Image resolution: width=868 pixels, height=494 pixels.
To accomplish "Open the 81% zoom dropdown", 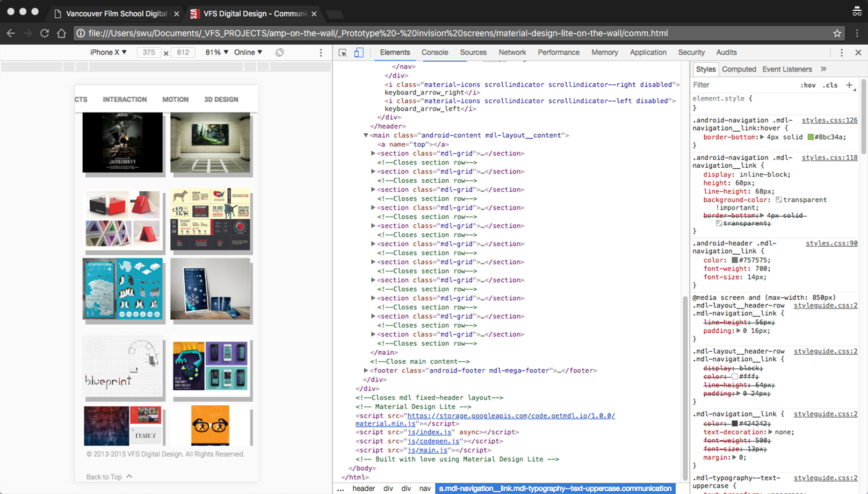I will click(x=216, y=52).
